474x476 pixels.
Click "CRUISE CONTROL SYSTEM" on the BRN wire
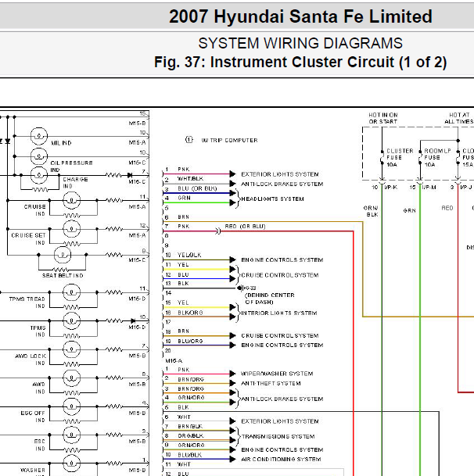[x=279, y=336]
